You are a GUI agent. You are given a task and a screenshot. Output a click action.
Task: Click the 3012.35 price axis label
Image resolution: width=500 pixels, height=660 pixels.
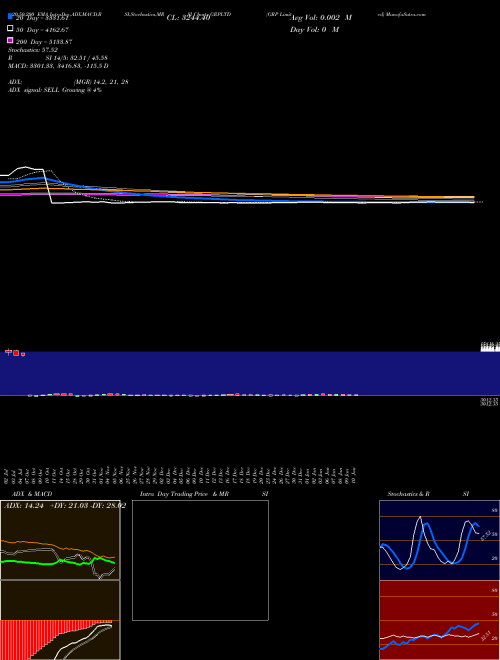[489, 402]
